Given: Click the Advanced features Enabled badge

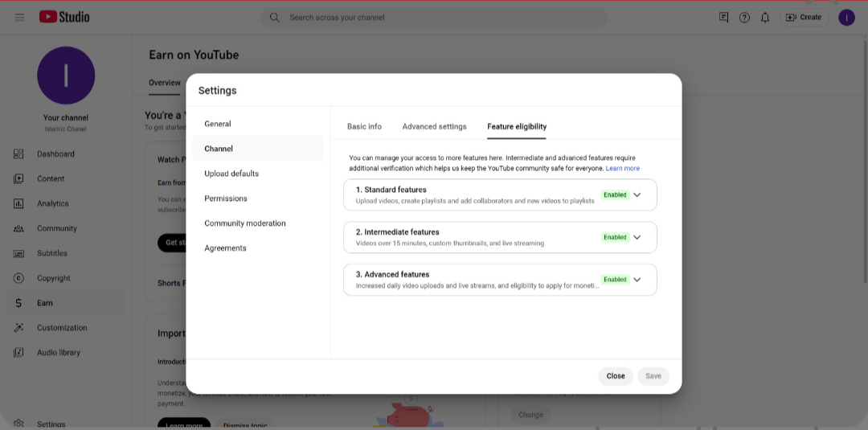Looking at the screenshot, I should coord(615,280).
